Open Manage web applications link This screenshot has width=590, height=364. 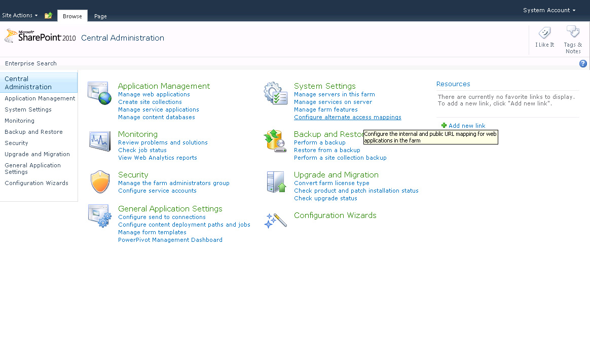click(x=154, y=94)
